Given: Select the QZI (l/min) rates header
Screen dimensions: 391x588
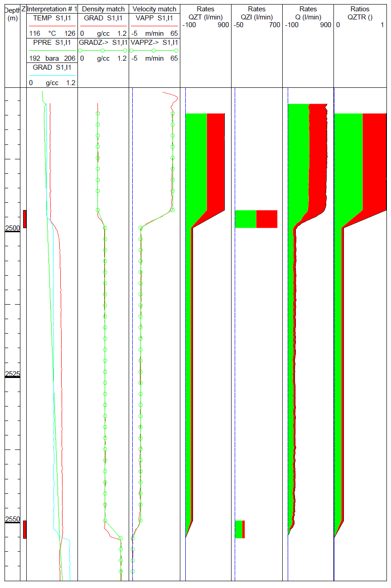Looking at the screenshot, I should [x=257, y=17].
